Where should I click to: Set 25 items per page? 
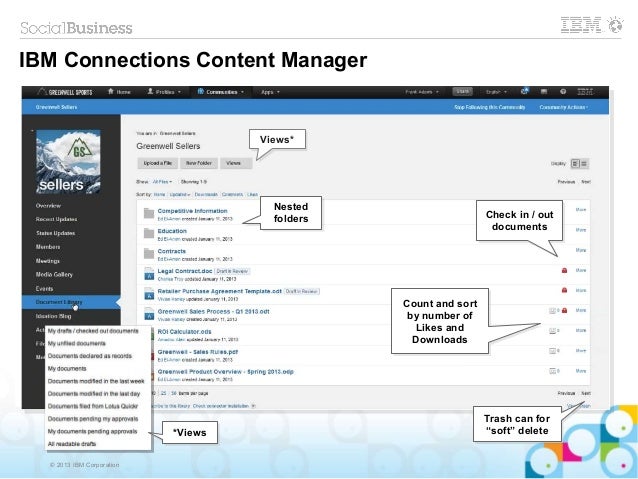coord(164,394)
